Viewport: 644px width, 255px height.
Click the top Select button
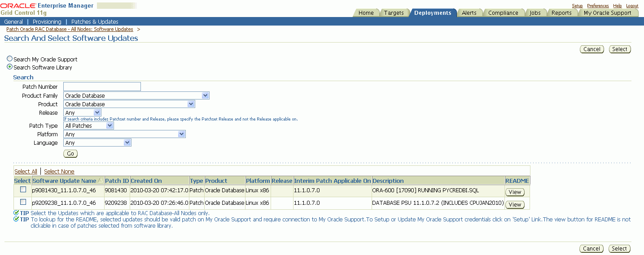pos(620,49)
